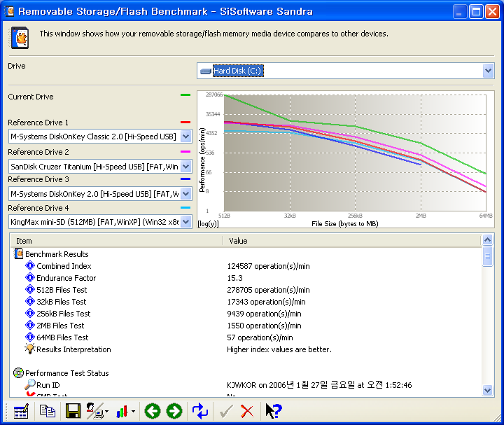Click the results list scrollbar thumb
504x425 pixels.
pyautogui.click(x=487, y=256)
